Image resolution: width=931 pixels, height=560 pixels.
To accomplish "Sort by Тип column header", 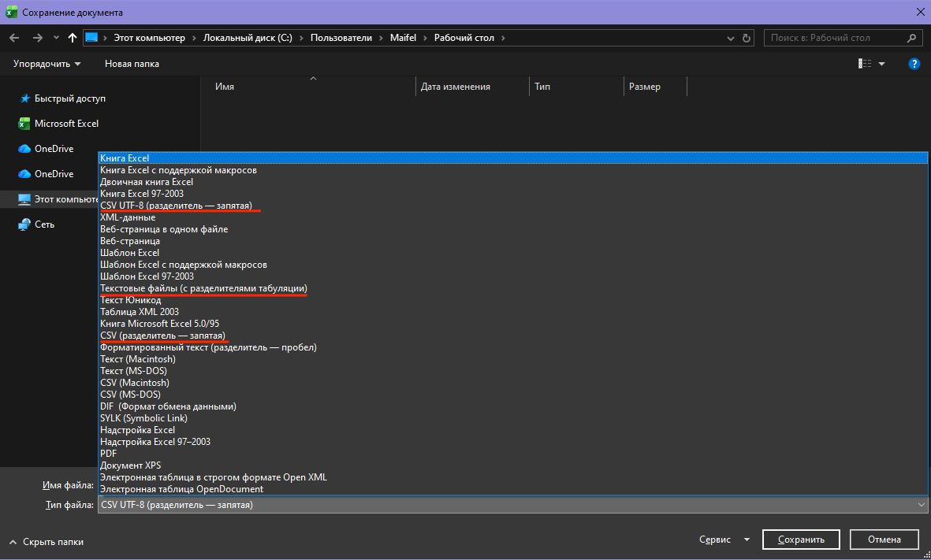I will point(542,87).
